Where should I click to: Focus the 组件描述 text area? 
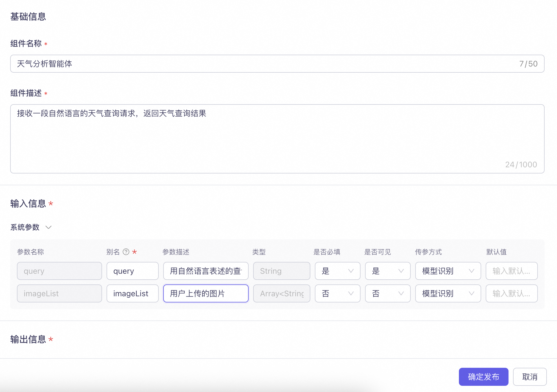coord(277,139)
